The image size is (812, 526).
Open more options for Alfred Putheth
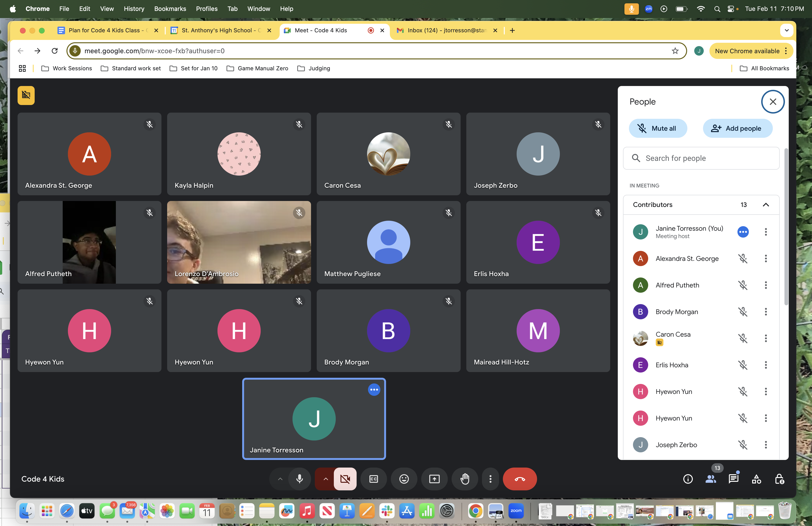[x=766, y=285]
